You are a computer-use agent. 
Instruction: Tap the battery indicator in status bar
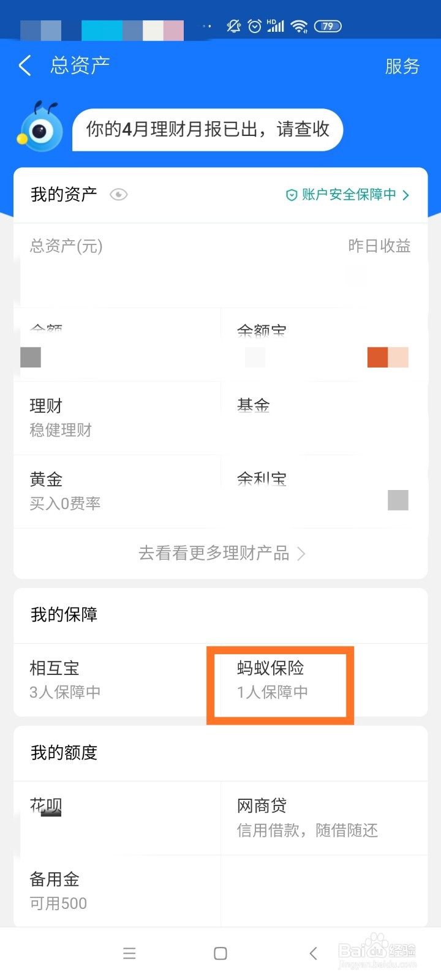(327, 26)
